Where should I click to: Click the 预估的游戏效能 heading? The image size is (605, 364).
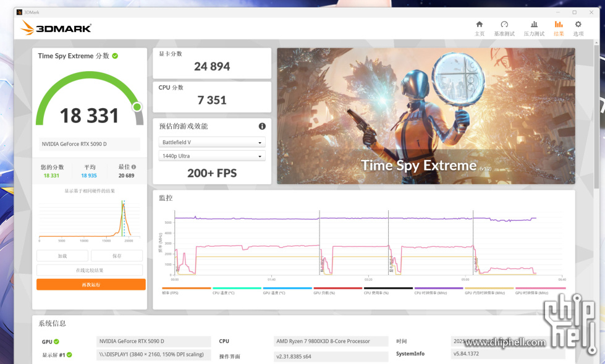pyautogui.click(x=184, y=126)
